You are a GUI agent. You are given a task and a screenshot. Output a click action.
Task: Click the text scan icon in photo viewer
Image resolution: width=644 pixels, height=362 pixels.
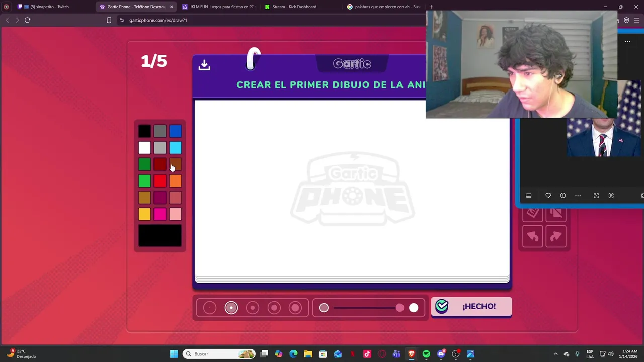(611, 196)
